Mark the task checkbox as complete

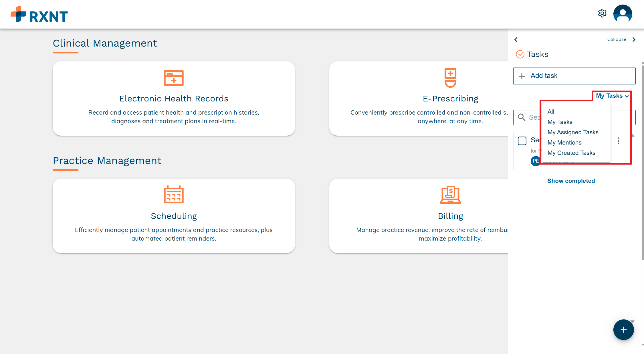click(522, 141)
